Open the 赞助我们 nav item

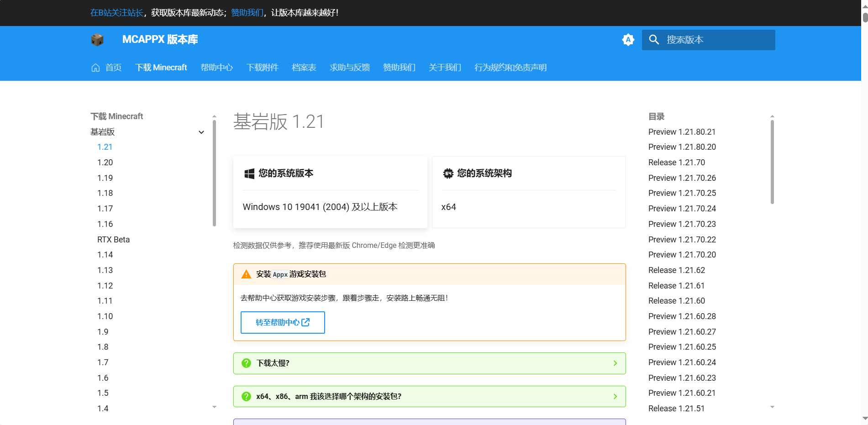coord(400,68)
